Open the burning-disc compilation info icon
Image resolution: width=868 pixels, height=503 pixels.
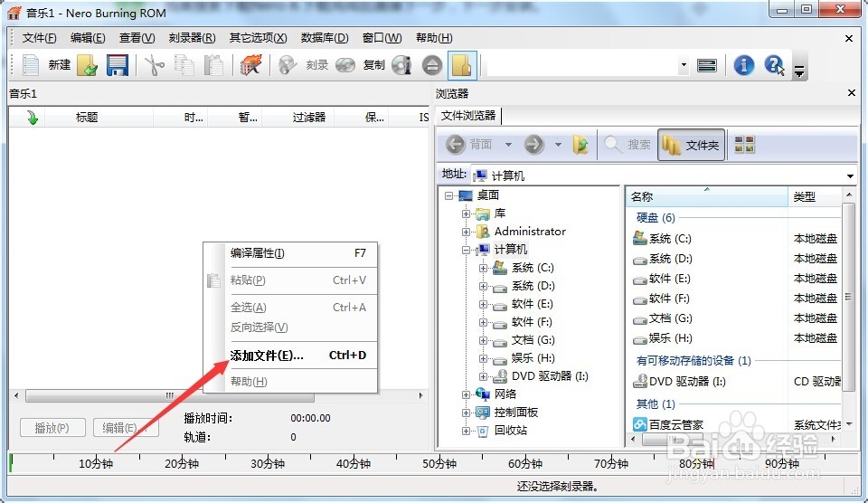[250, 65]
